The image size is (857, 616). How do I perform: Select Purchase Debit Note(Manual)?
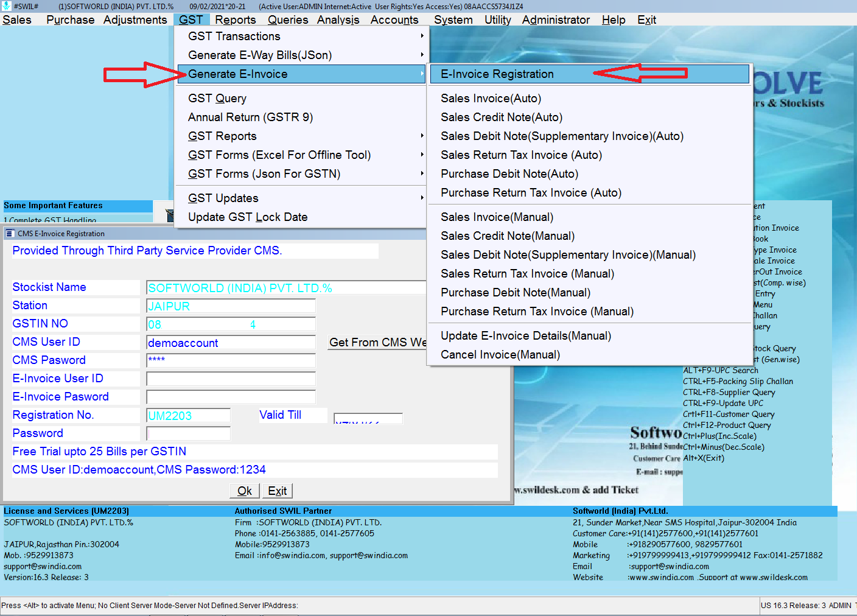click(x=590, y=293)
